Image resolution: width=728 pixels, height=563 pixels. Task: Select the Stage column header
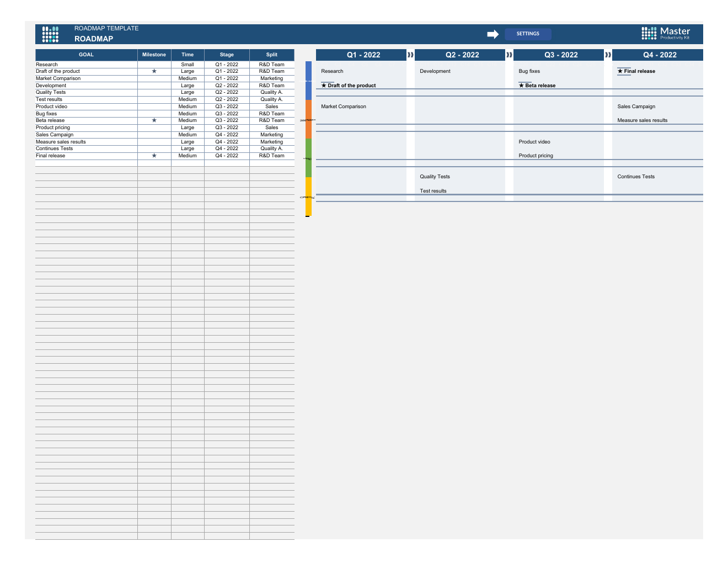227,55
